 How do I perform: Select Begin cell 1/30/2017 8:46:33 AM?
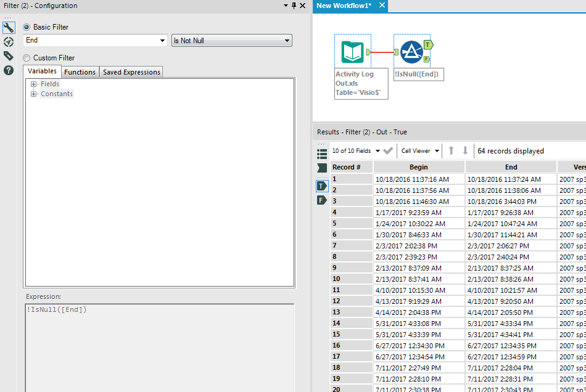coord(419,235)
